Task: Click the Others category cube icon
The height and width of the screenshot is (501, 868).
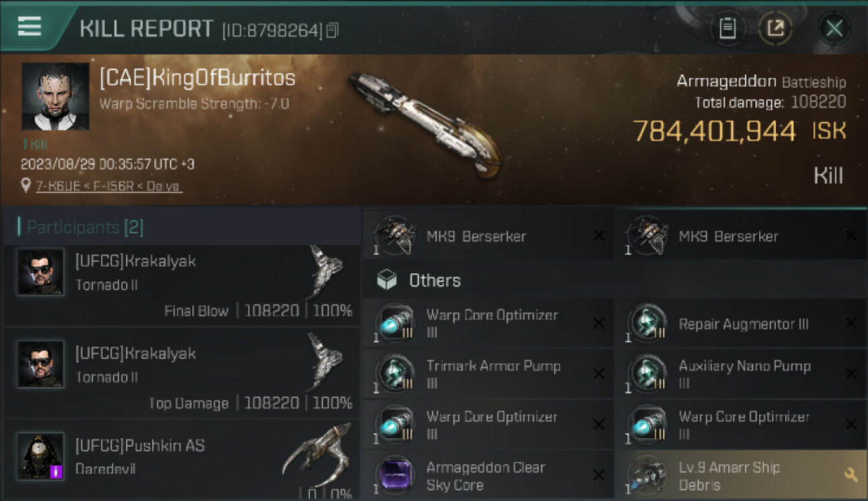Action: tap(387, 281)
